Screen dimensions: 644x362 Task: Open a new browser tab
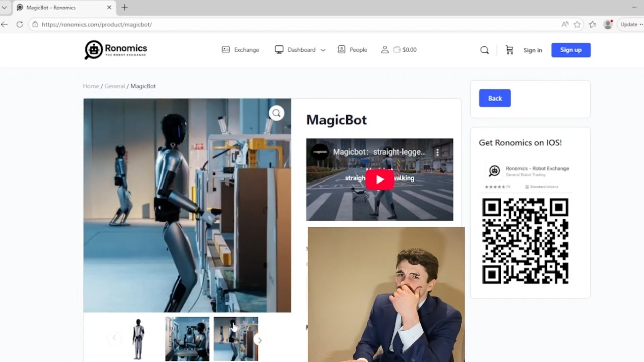click(125, 7)
